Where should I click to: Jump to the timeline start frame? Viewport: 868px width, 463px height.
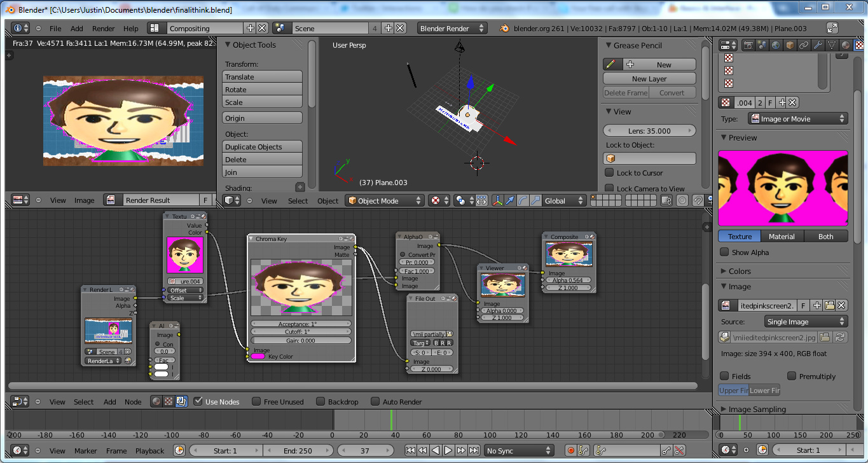pyautogui.click(x=410, y=450)
